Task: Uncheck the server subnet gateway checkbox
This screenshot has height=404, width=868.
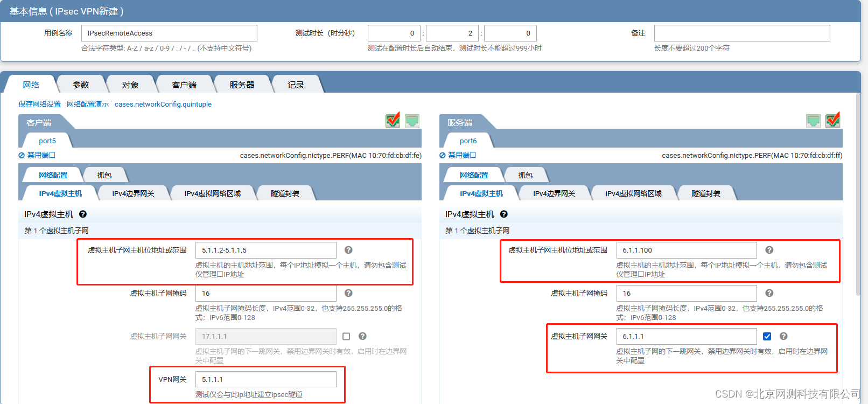Action: click(767, 336)
